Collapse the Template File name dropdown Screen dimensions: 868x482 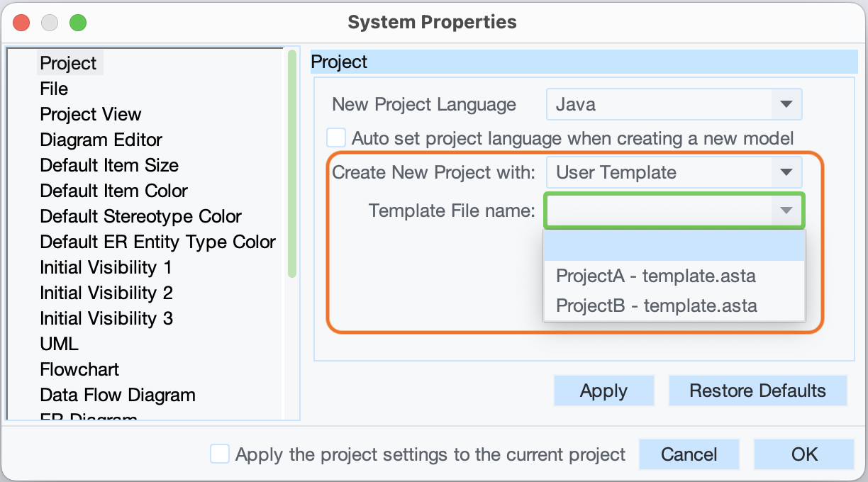point(786,211)
